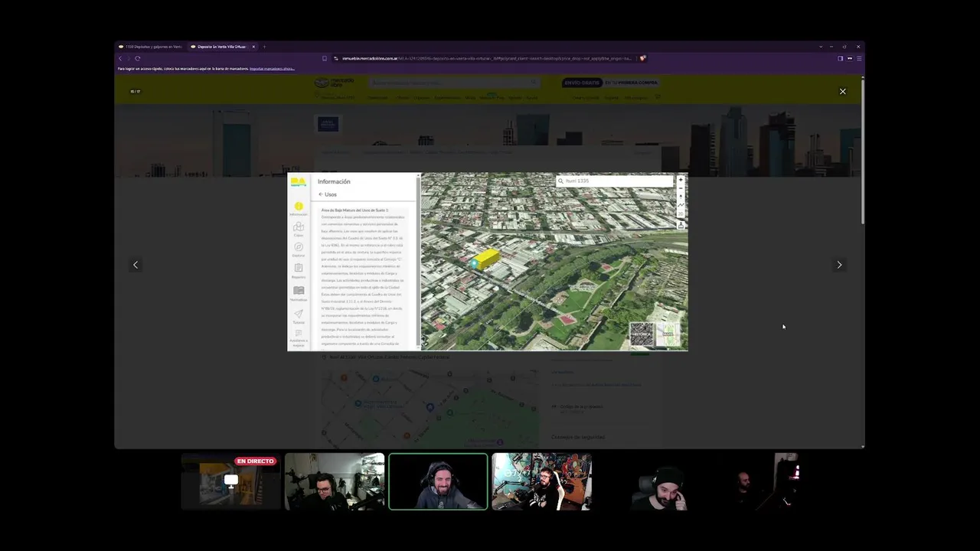
Task: Open the Ayúdanos a mejorar feedback section
Action: coord(299,337)
